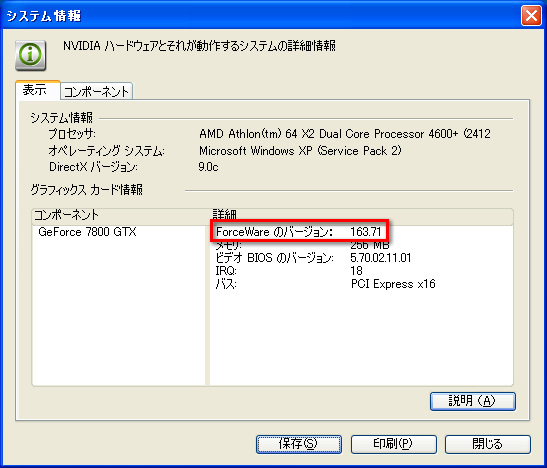Select GeForce 7800 GTX in component list

(x=87, y=232)
